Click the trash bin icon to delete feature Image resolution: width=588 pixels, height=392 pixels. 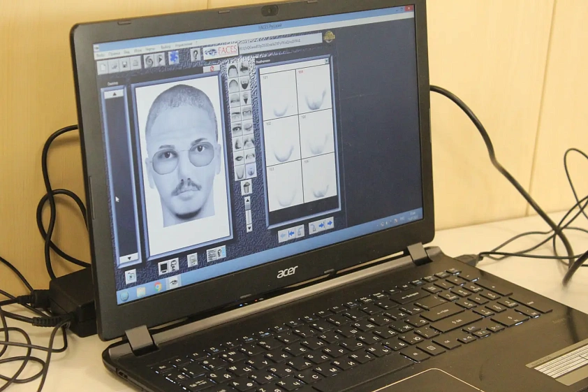click(247, 187)
